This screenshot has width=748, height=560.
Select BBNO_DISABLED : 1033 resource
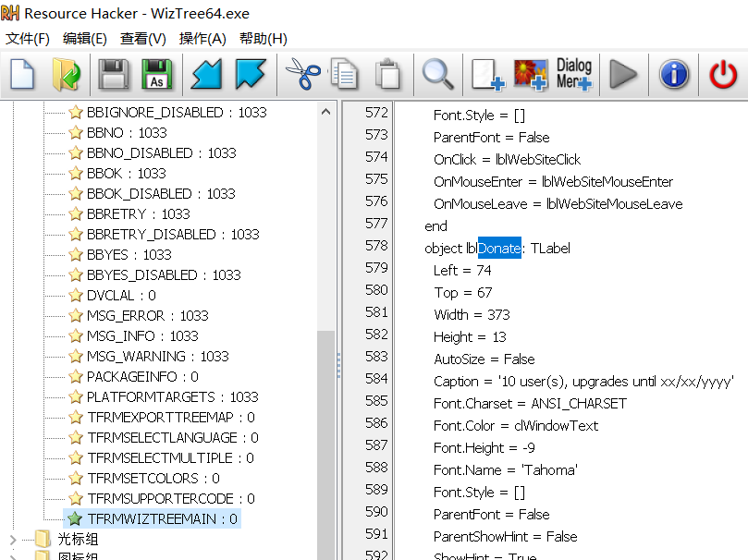[x=161, y=153]
